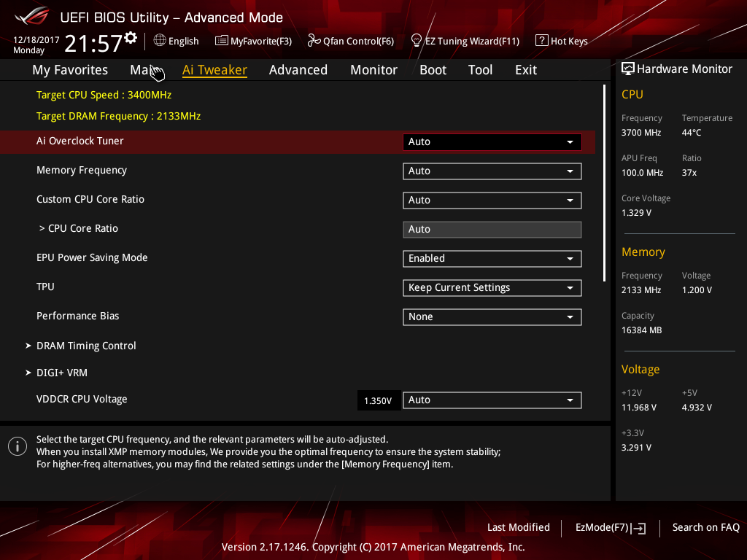Select the Memory Frequency row label
This screenshot has width=747, height=560.
tap(82, 170)
